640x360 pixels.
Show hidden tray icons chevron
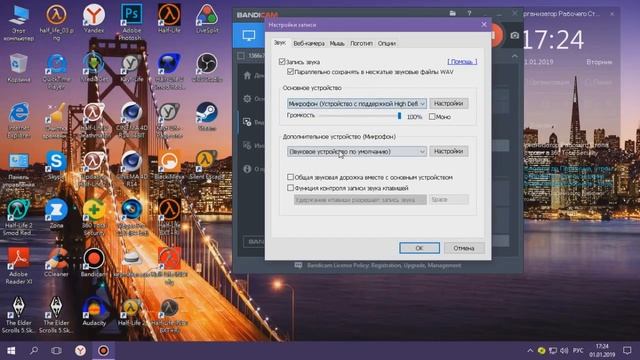pyautogui.click(x=530, y=351)
